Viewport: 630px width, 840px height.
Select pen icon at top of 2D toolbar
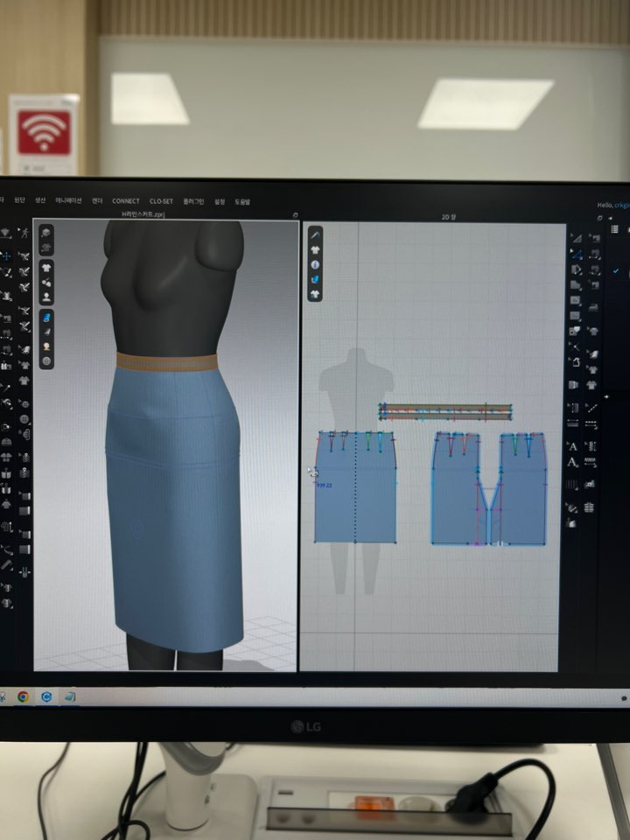315,234
